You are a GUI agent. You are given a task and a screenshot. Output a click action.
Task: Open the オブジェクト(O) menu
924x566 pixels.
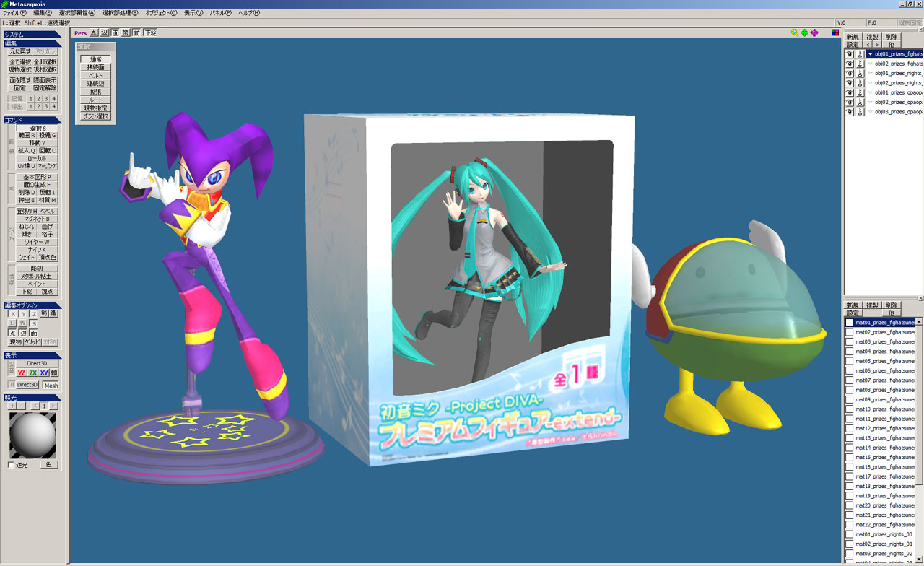point(161,13)
